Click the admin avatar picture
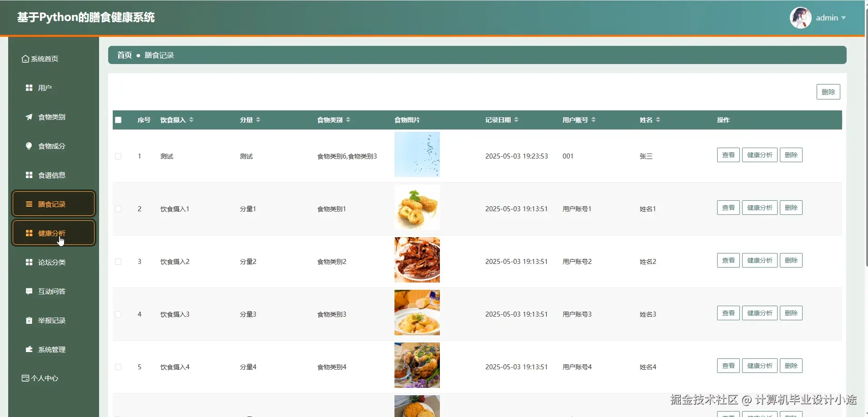Screen dimensions: 868x417 click(801, 18)
